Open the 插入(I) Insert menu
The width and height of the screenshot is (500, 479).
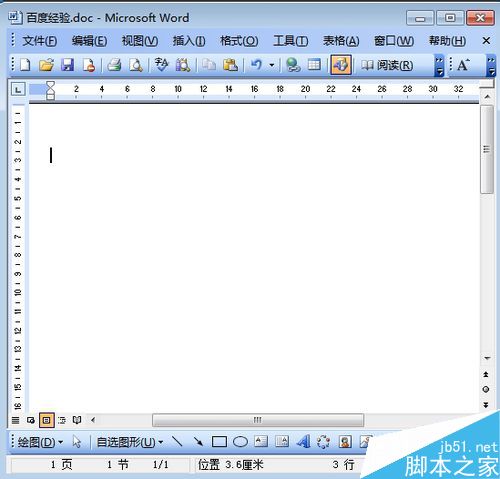tap(189, 41)
